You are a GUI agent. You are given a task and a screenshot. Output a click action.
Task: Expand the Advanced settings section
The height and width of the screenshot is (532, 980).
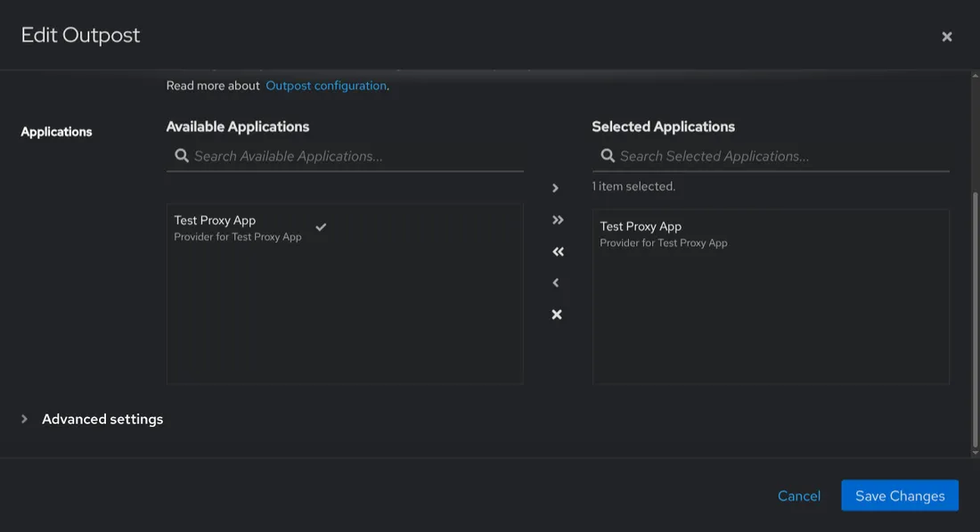coord(24,419)
